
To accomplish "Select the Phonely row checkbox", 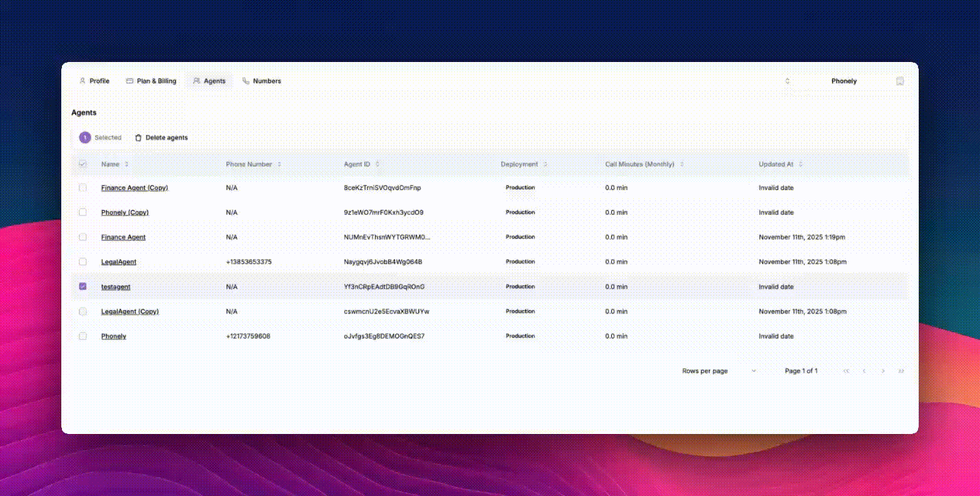I will 83,336.
